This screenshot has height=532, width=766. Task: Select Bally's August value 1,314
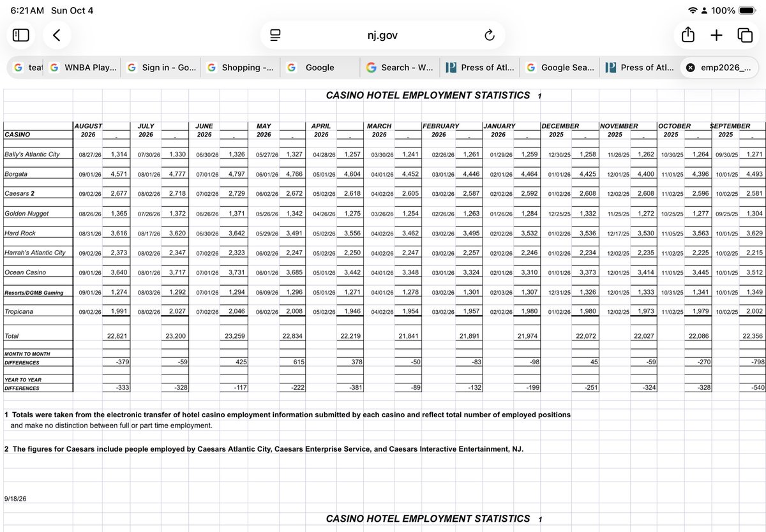[x=119, y=154]
